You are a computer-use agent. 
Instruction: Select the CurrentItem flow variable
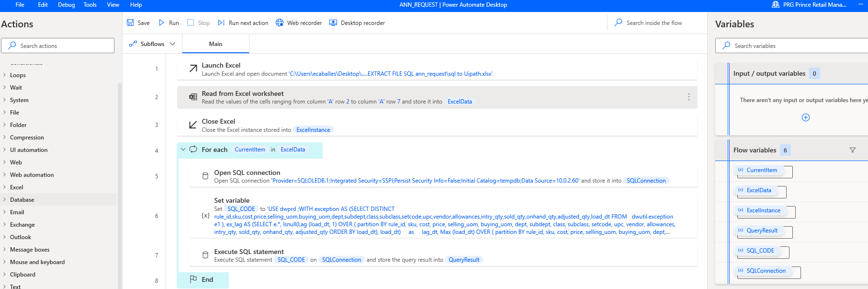pos(758,170)
